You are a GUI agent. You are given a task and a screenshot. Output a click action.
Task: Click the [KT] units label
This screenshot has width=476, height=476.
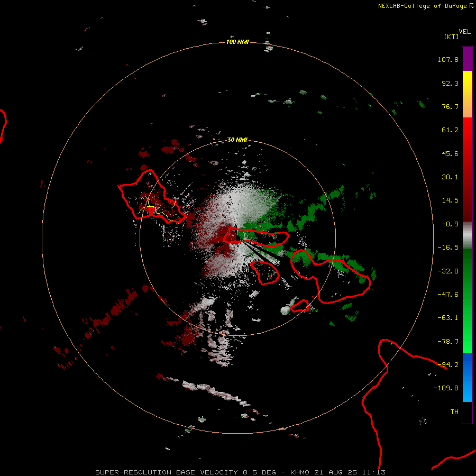pyautogui.click(x=452, y=36)
